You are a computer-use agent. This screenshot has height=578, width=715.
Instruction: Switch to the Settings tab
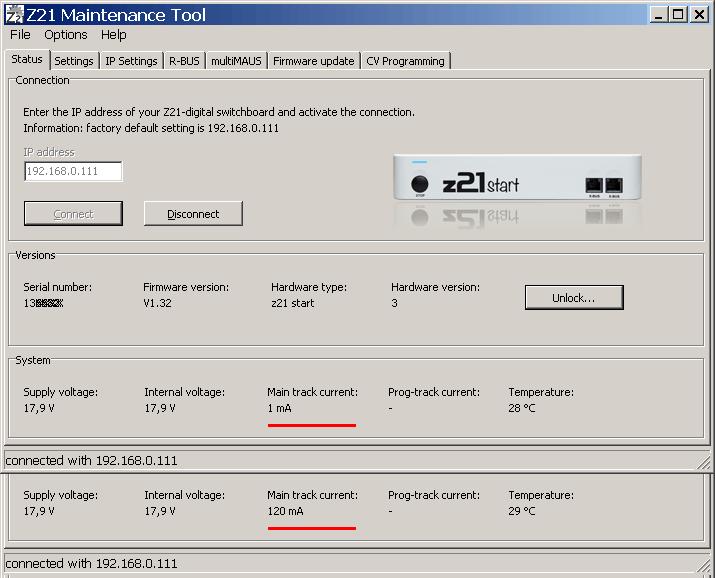[x=73, y=61]
